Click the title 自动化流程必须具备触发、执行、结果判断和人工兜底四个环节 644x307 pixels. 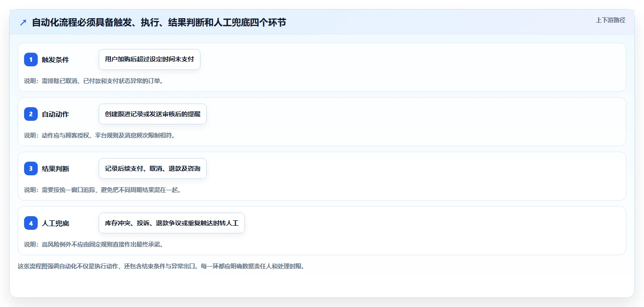click(x=159, y=22)
